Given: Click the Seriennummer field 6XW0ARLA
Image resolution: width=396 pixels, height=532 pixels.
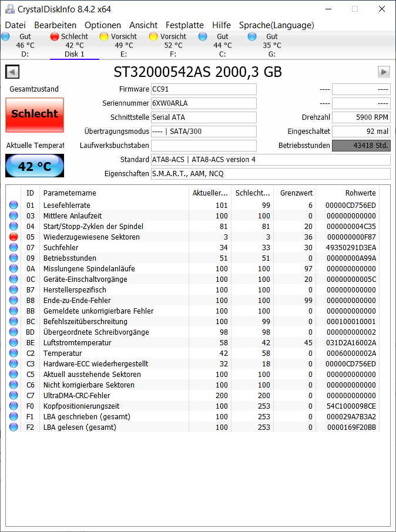Looking at the screenshot, I should click(x=204, y=103).
